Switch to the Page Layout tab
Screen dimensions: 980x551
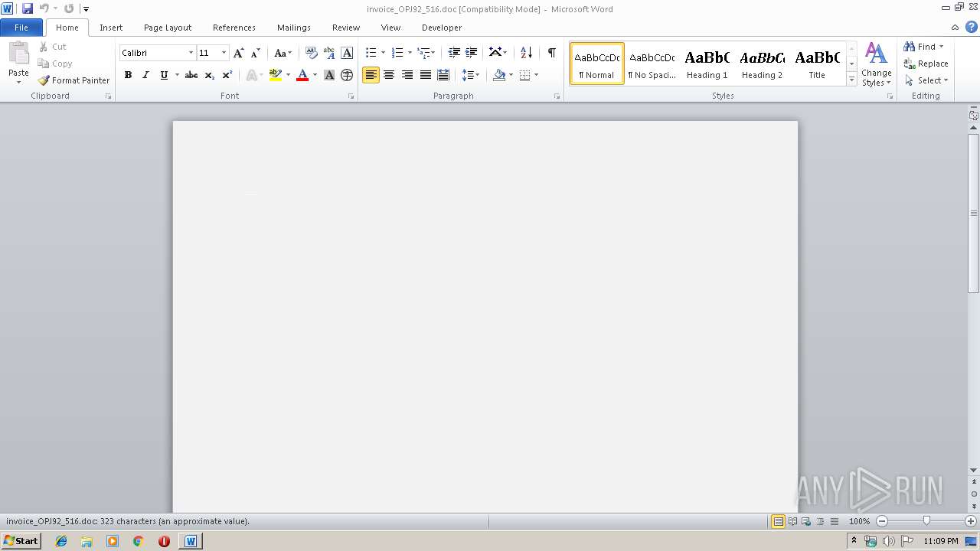(x=168, y=28)
